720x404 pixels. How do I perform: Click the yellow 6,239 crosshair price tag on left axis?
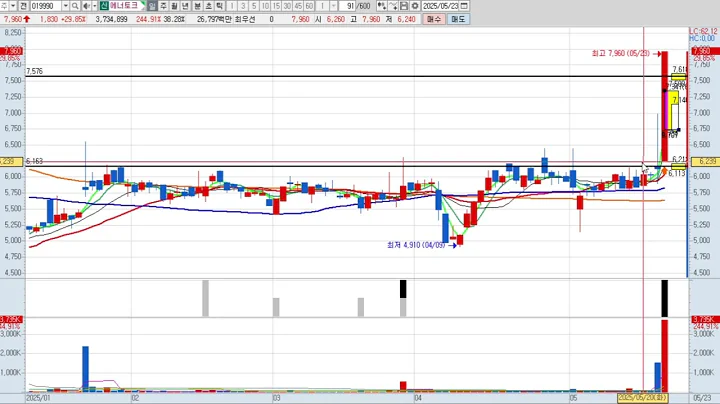coord(11,162)
